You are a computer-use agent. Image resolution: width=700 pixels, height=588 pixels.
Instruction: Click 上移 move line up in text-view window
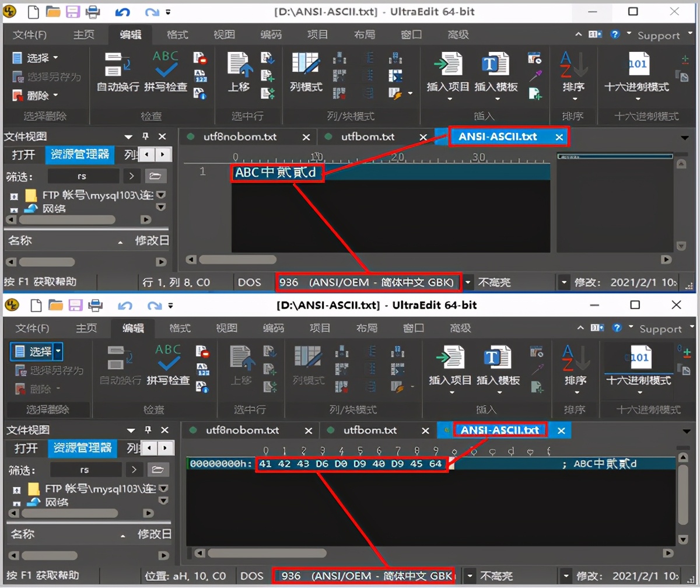click(239, 72)
